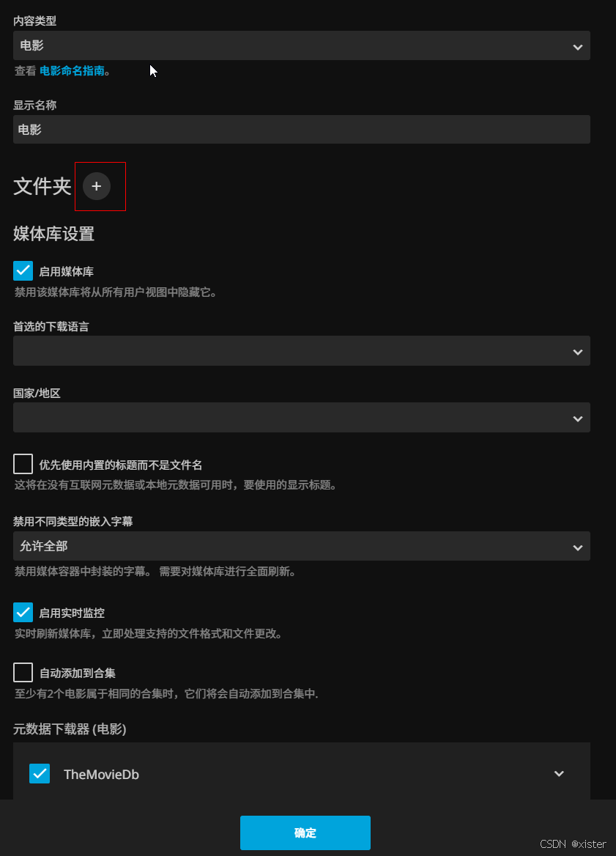Click the 启用实时监控 label text
Image resolution: width=616 pixels, height=856 pixels.
click(x=72, y=613)
